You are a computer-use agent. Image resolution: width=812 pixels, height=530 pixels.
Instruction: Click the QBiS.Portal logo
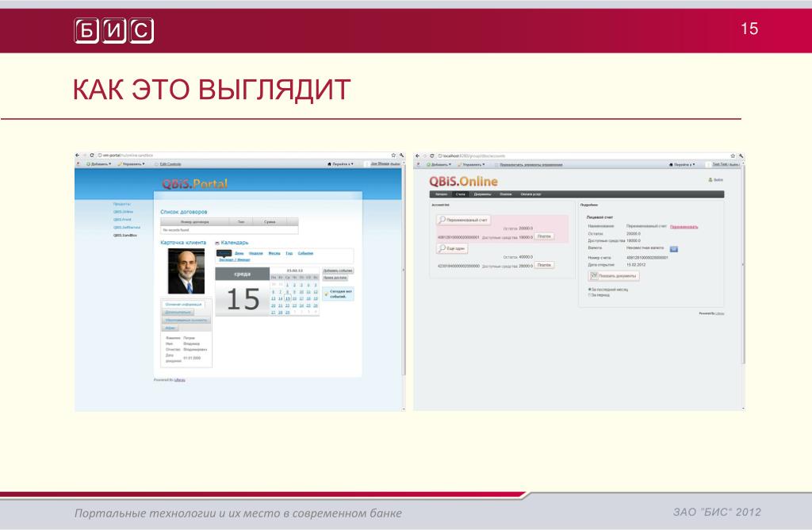click(195, 184)
